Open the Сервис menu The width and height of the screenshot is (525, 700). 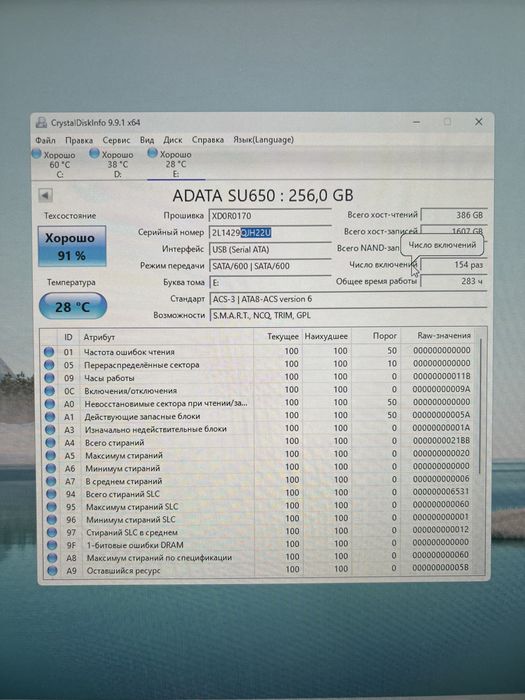pos(117,140)
